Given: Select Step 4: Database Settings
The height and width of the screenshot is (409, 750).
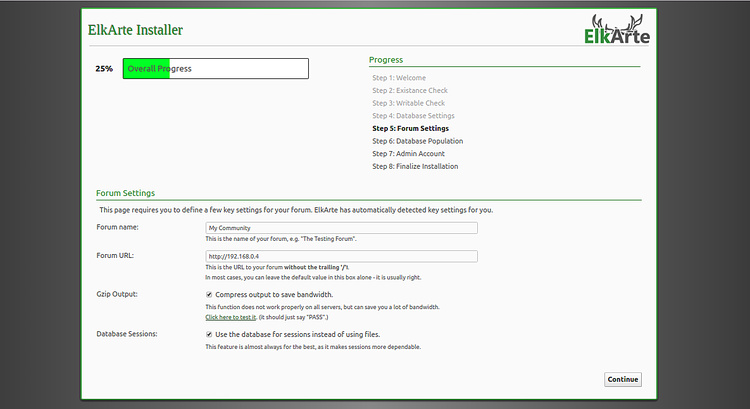Looking at the screenshot, I should [413, 116].
